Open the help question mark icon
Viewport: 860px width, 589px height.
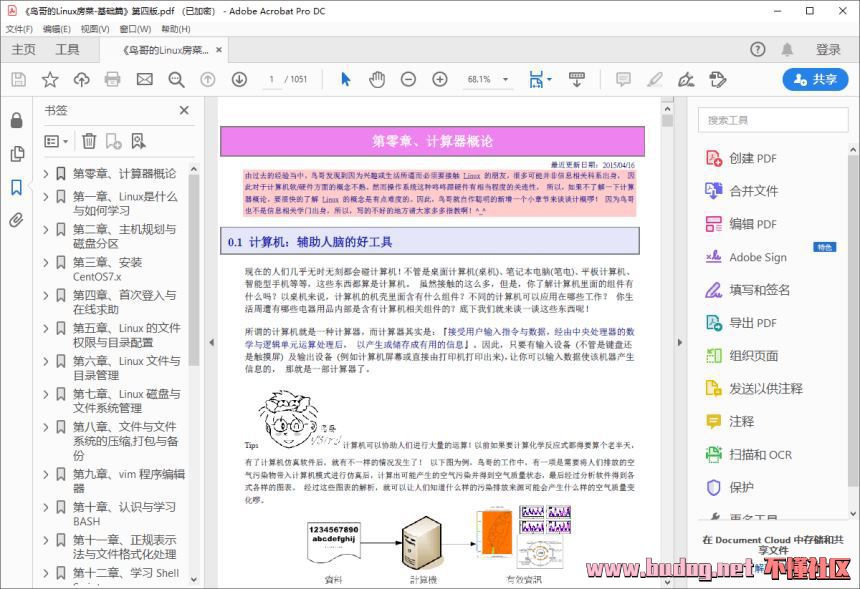point(757,49)
